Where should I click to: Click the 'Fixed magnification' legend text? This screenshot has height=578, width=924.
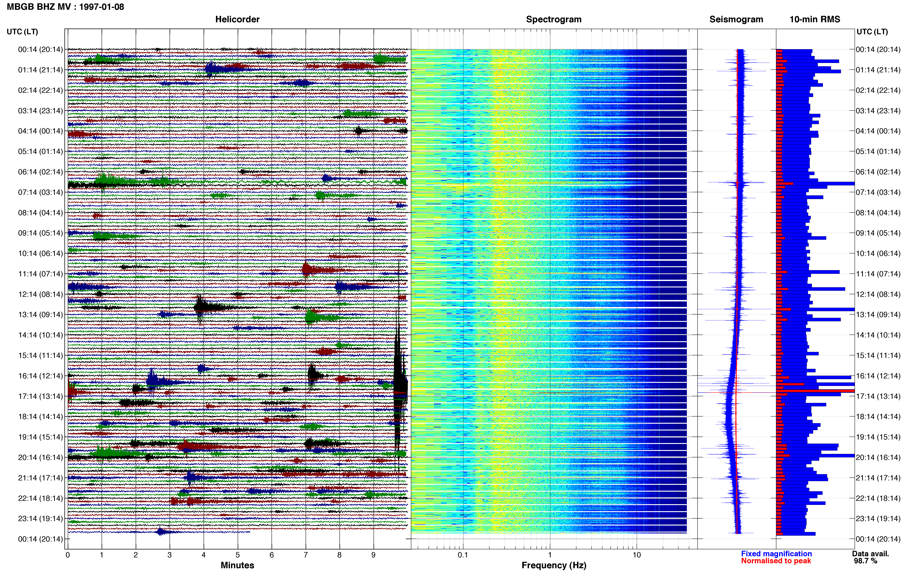[777, 554]
